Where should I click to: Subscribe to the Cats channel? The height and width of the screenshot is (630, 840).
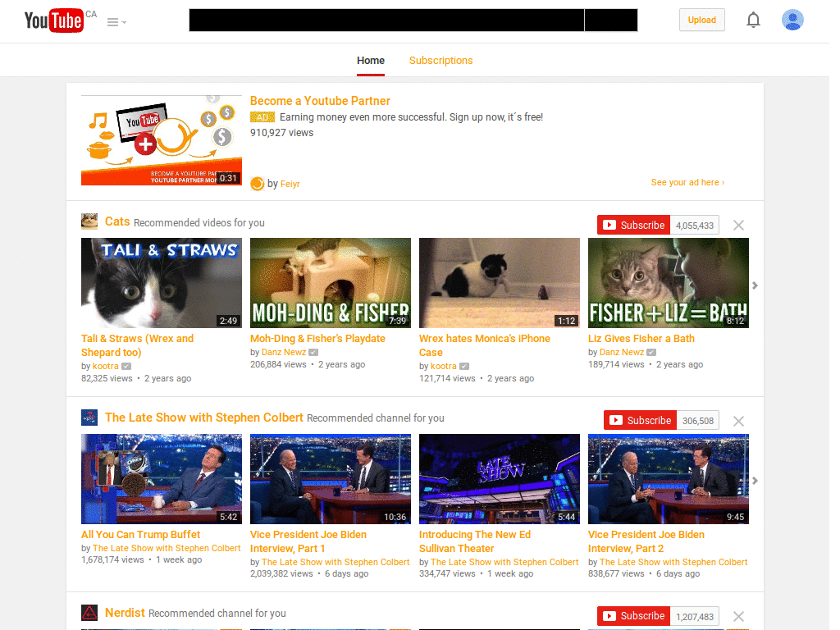click(x=634, y=225)
